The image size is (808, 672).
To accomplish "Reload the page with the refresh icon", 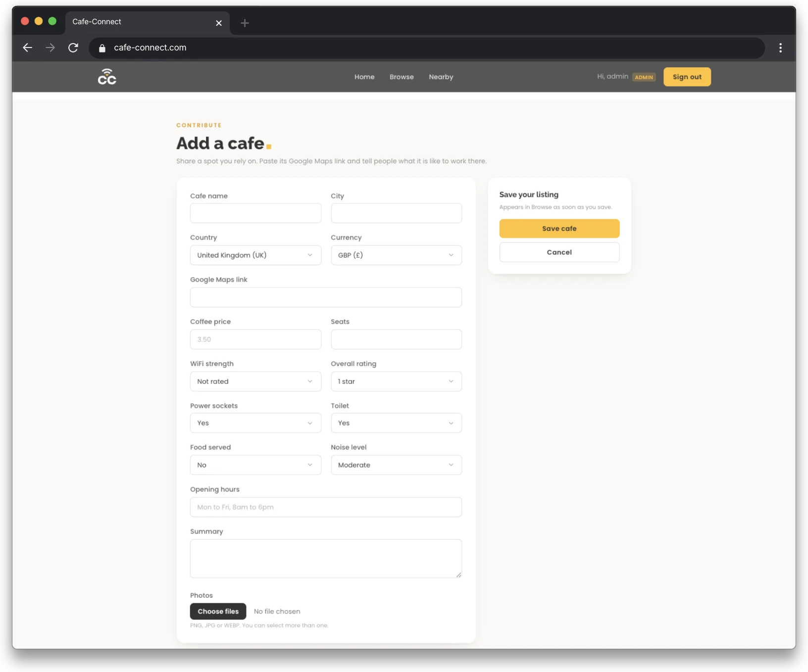I will pyautogui.click(x=73, y=48).
